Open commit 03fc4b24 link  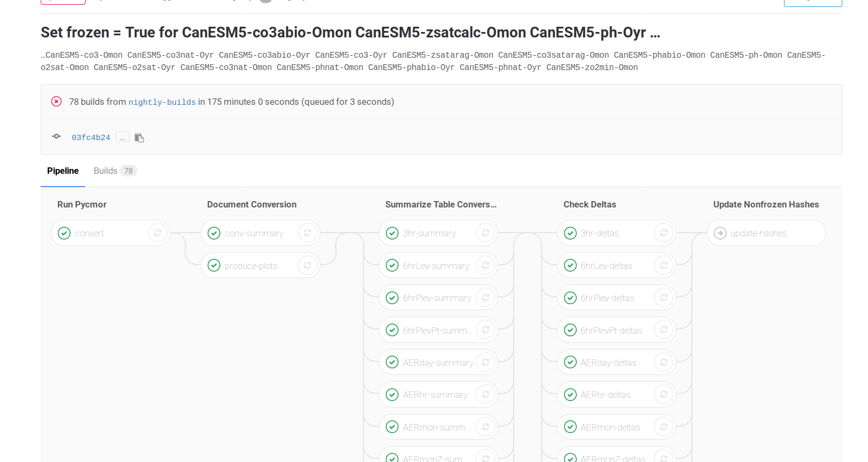pos(91,137)
